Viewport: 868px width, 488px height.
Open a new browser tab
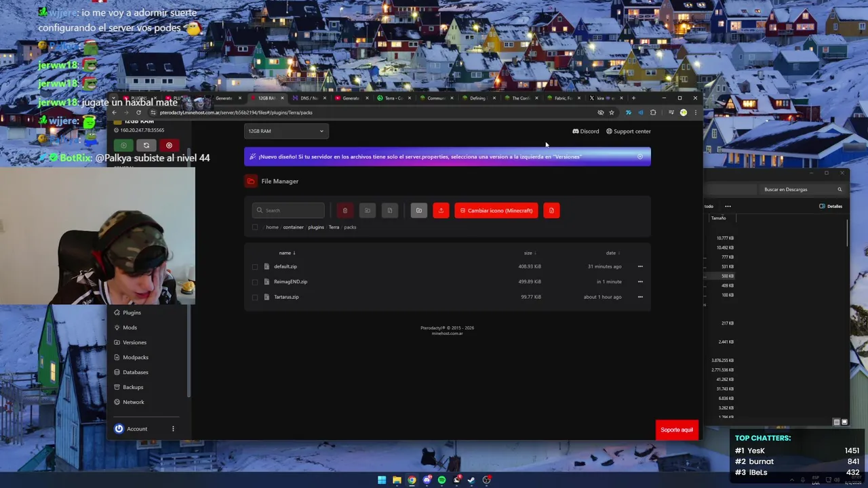(633, 98)
